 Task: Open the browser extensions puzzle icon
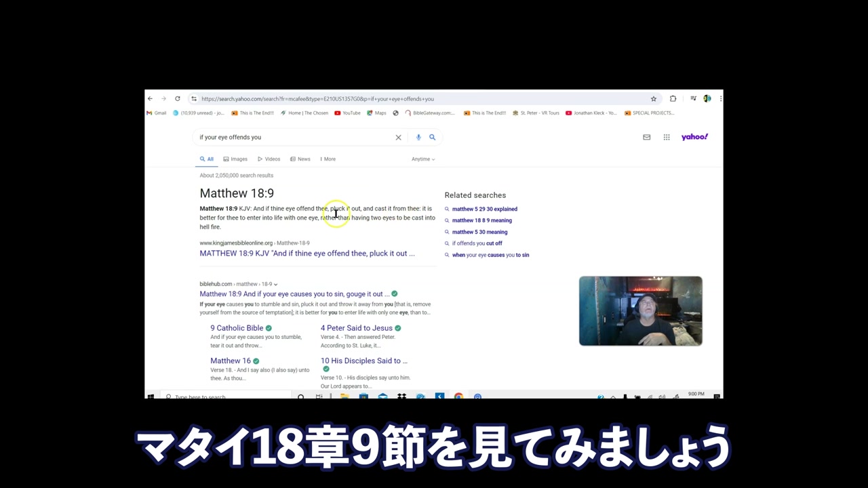coord(673,98)
